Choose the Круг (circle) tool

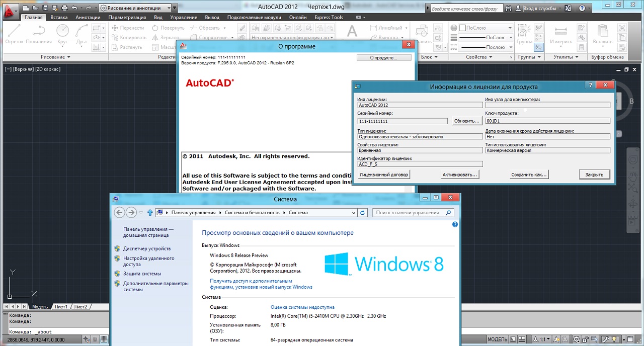coord(62,34)
